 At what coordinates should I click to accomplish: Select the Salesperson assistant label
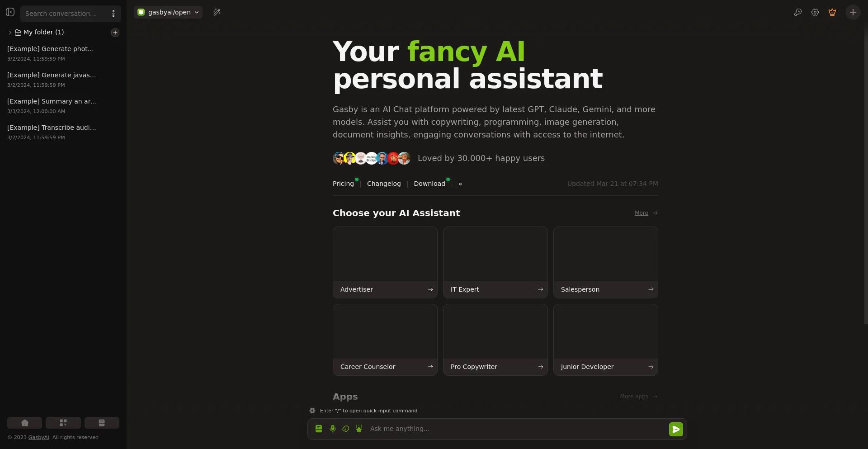(580, 289)
